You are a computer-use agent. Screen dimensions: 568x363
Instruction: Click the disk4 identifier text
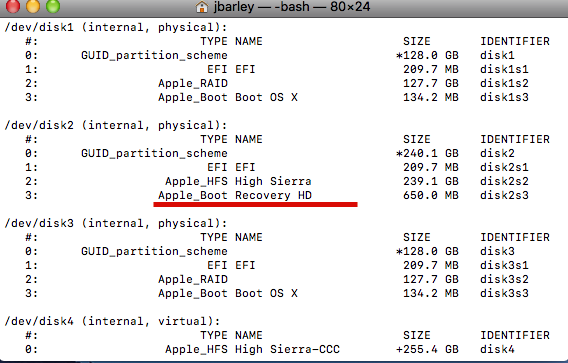(x=497, y=350)
